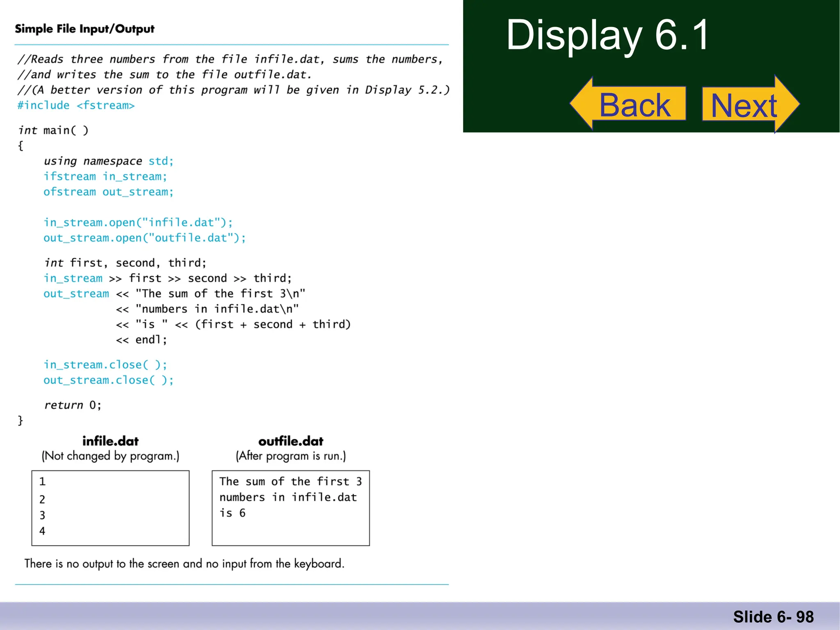Screen dimensions: 840x630
Task: Click the 'out_stream.close( );' line
Action: (x=109, y=380)
